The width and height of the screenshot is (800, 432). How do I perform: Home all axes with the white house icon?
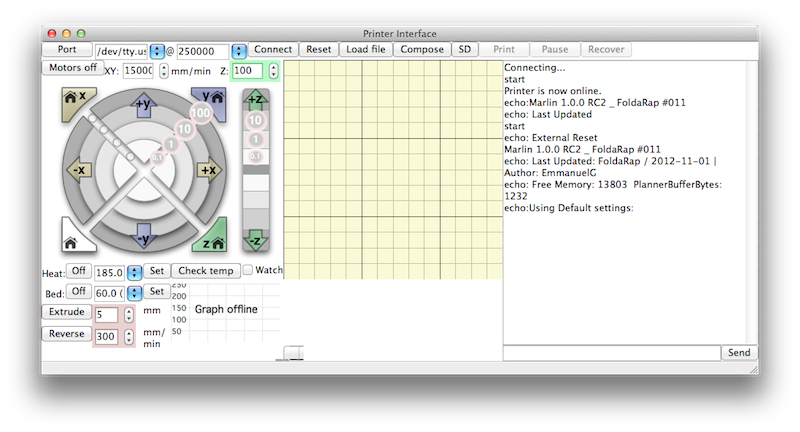72,241
